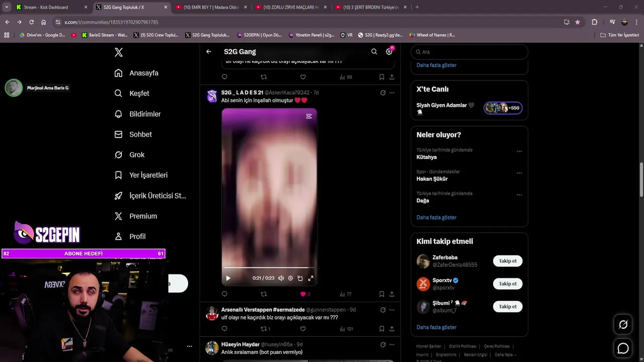The height and width of the screenshot is (362, 644).
Task: Open Profil in sidebar
Action: pos(130,236)
